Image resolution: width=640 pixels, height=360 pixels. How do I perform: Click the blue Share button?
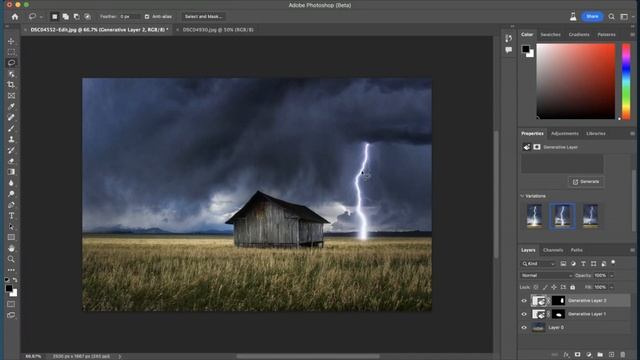(x=592, y=16)
